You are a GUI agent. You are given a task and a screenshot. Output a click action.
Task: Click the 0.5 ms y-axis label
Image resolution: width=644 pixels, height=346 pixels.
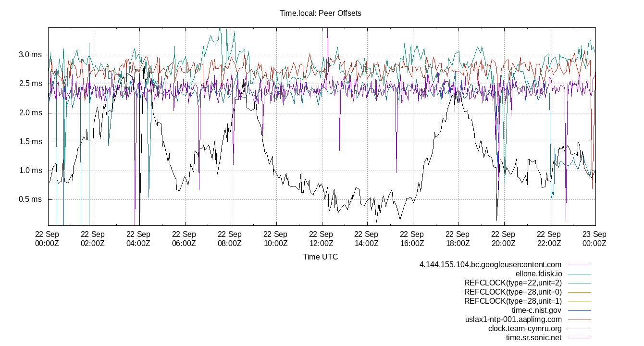tap(30, 199)
